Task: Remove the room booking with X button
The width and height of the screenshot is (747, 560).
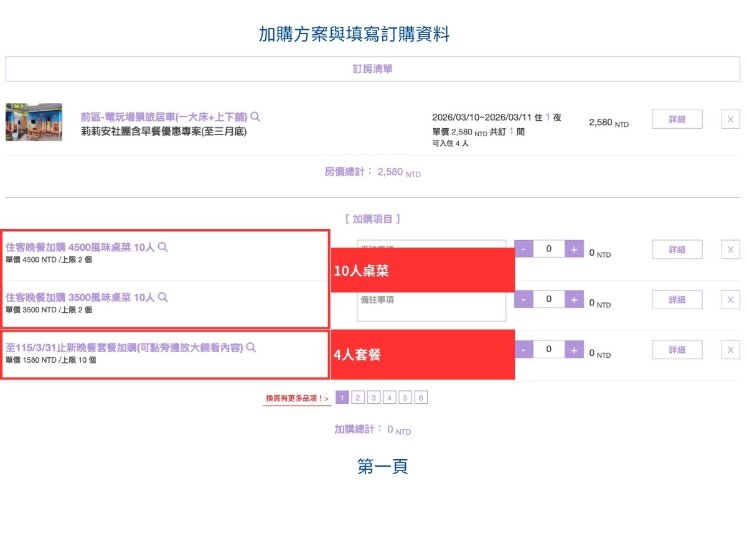Action: pyautogui.click(x=730, y=119)
